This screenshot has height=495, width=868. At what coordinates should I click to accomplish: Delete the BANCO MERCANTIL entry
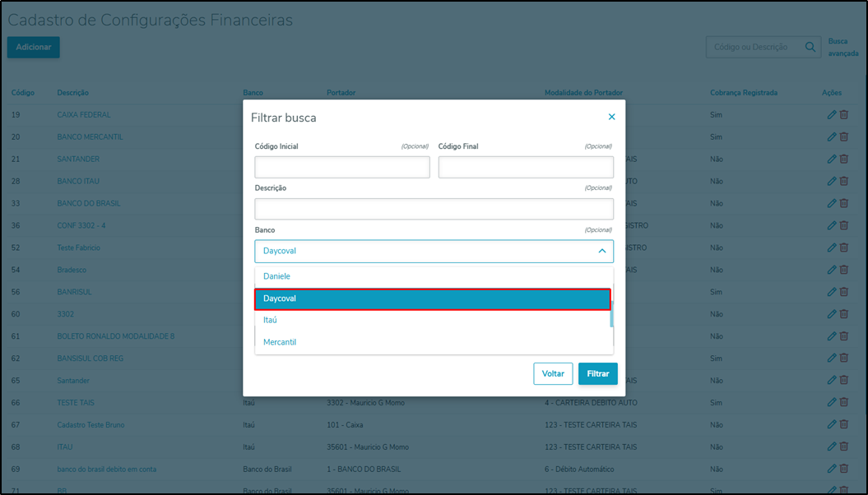(843, 136)
